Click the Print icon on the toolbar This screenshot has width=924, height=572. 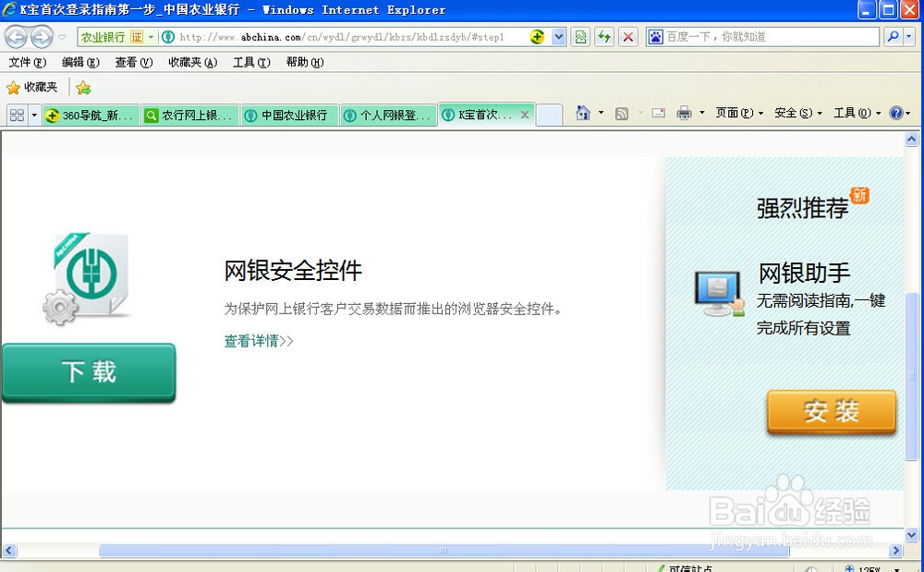[685, 113]
